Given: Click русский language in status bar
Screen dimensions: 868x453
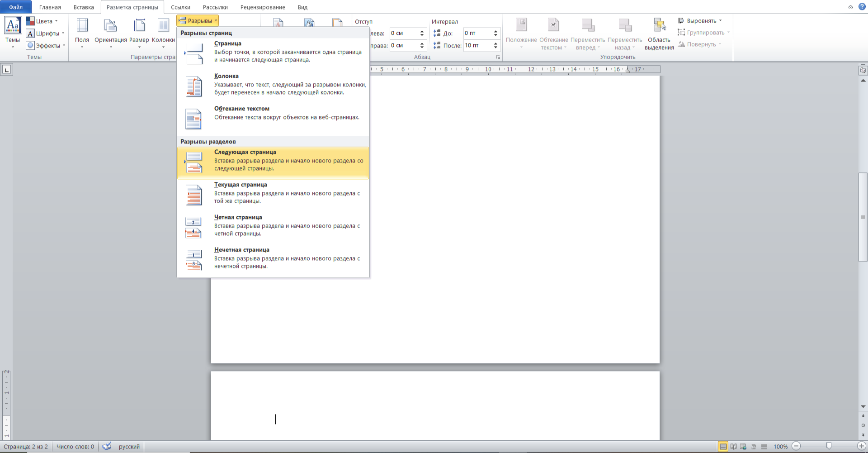Looking at the screenshot, I should [129, 447].
